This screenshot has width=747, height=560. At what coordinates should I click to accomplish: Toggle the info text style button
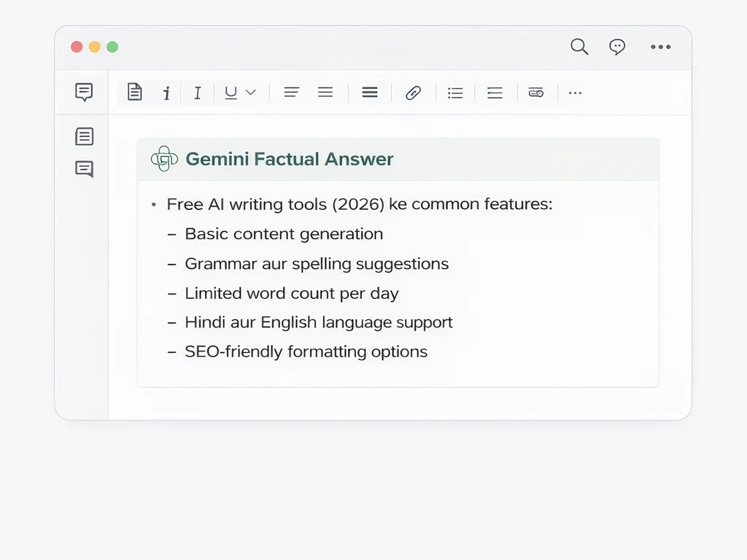click(166, 93)
